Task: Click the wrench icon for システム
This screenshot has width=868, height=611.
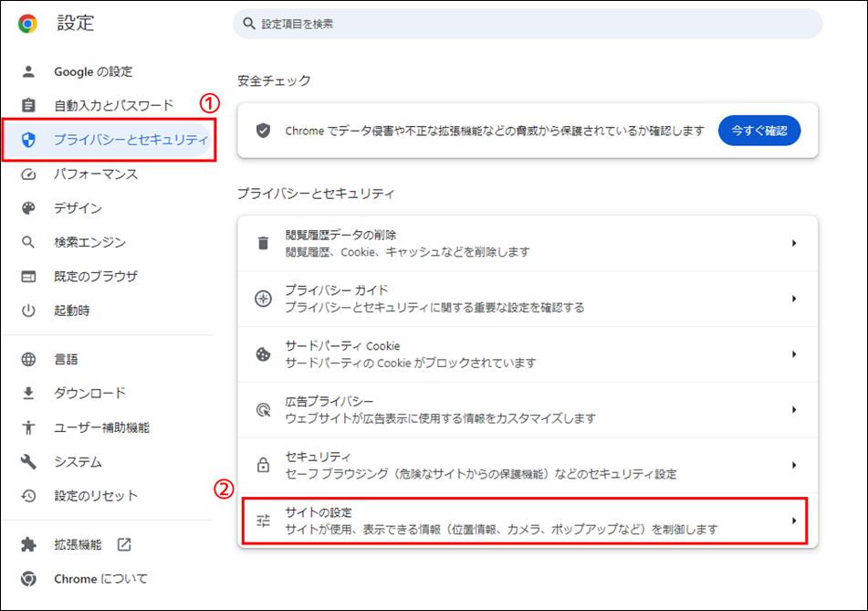Action: coord(28,461)
